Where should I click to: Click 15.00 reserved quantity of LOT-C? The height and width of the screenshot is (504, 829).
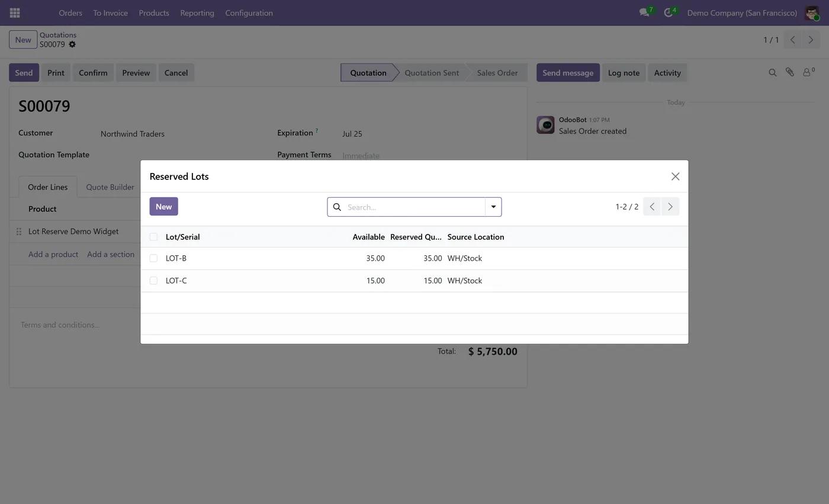(433, 281)
